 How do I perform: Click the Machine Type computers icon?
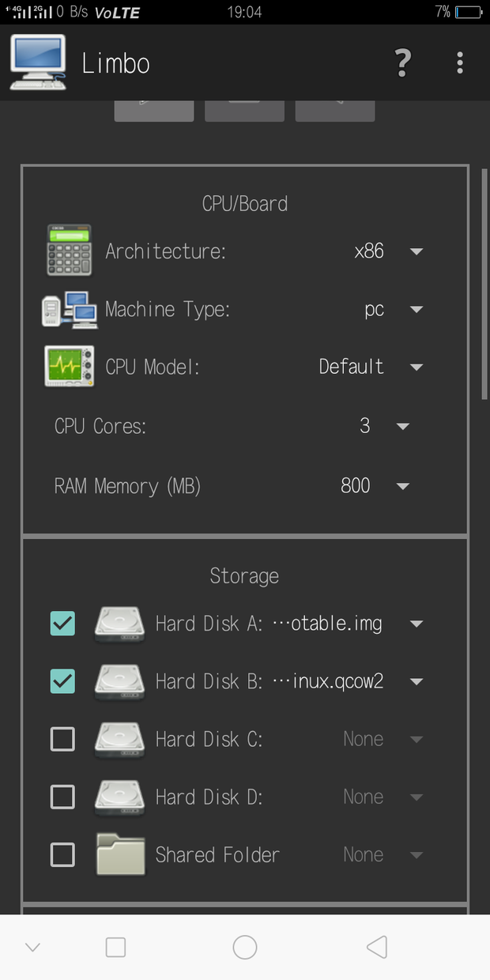[x=70, y=309]
